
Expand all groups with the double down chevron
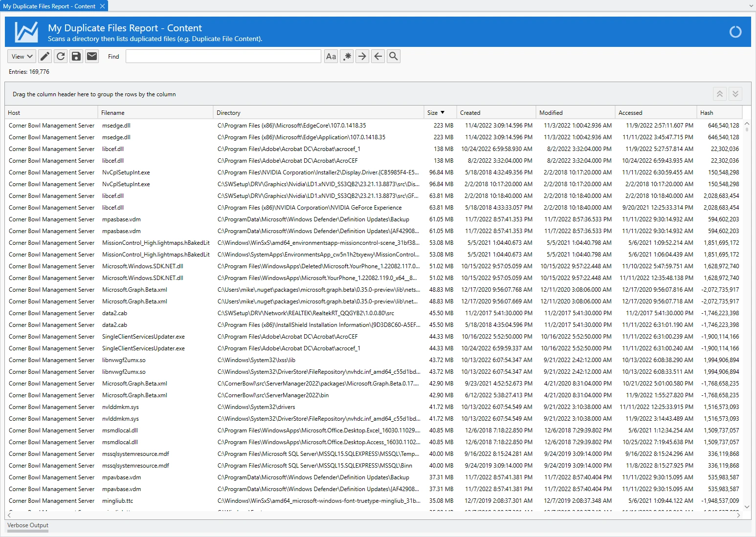pyautogui.click(x=735, y=94)
